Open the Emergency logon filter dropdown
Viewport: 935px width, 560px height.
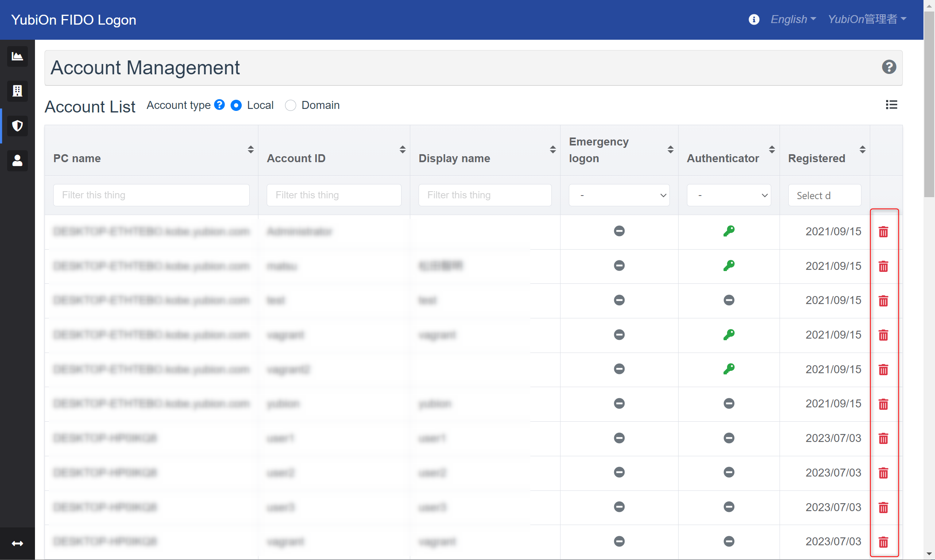[619, 195]
